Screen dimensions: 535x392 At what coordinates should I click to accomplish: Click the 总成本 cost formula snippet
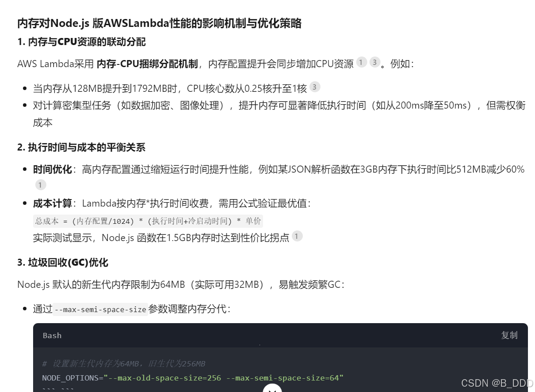148,221
